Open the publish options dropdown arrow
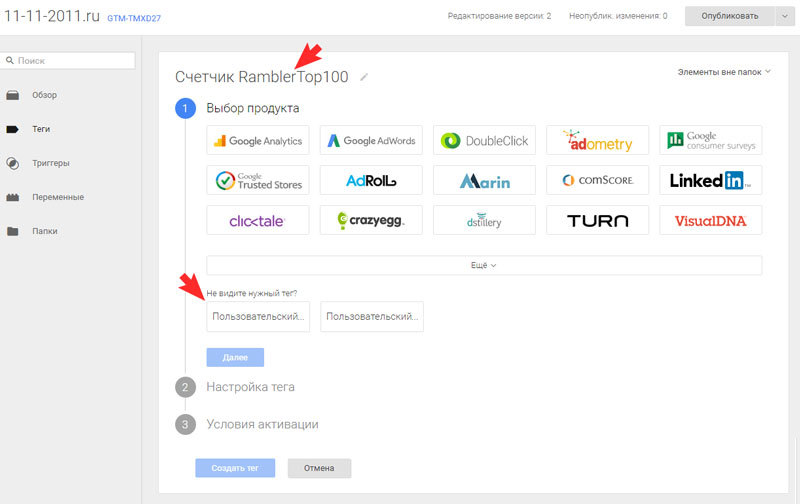Image resolution: width=800 pixels, height=504 pixels. tap(785, 16)
